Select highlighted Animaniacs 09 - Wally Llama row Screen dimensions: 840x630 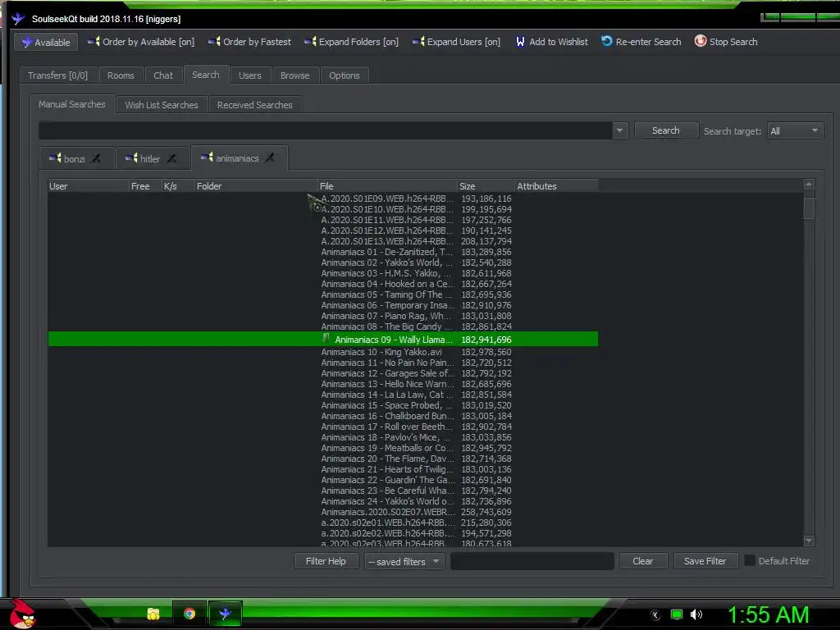[323, 339]
